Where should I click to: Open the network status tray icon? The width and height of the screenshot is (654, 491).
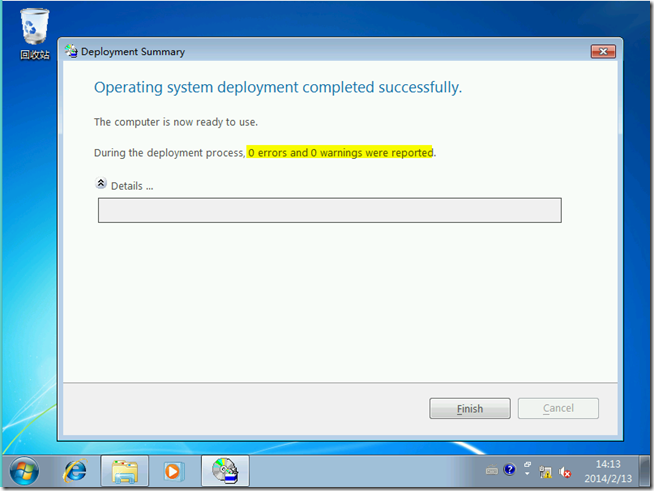pos(545,472)
